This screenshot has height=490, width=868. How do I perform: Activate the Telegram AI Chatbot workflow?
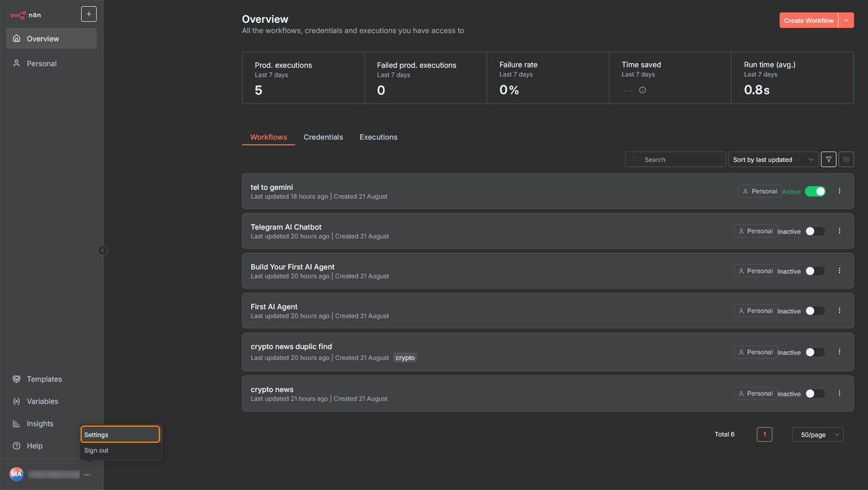(815, 231)
